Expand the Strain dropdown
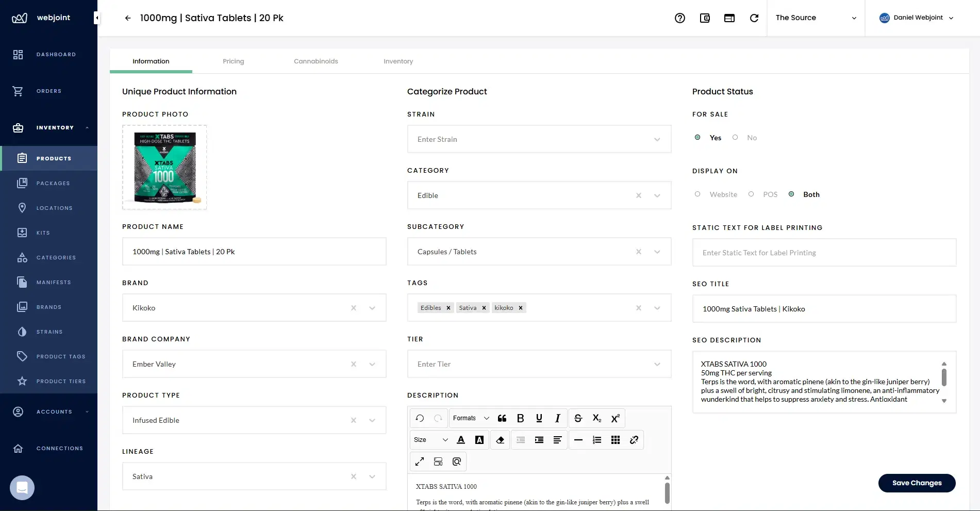 pyautogui.click(x=657, y=139)
